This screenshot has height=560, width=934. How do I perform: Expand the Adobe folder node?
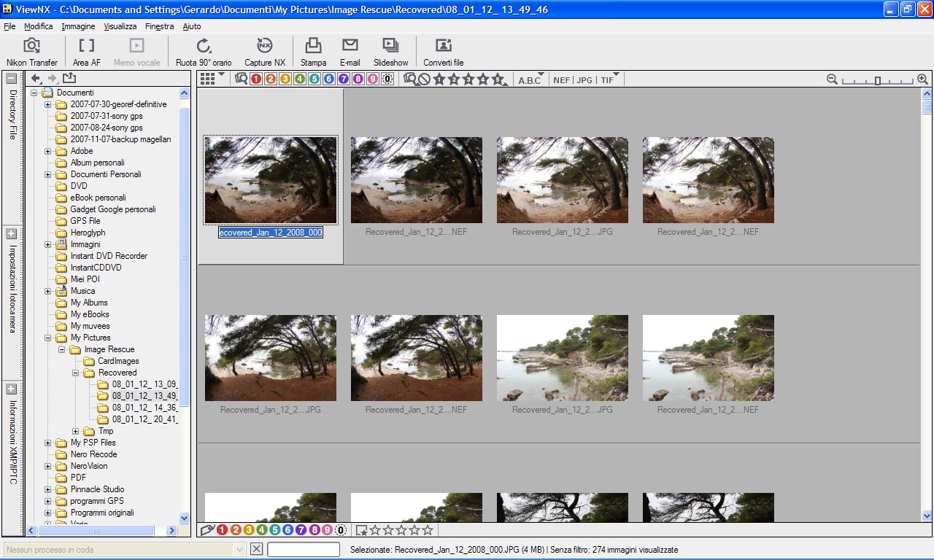pos(48,151)
